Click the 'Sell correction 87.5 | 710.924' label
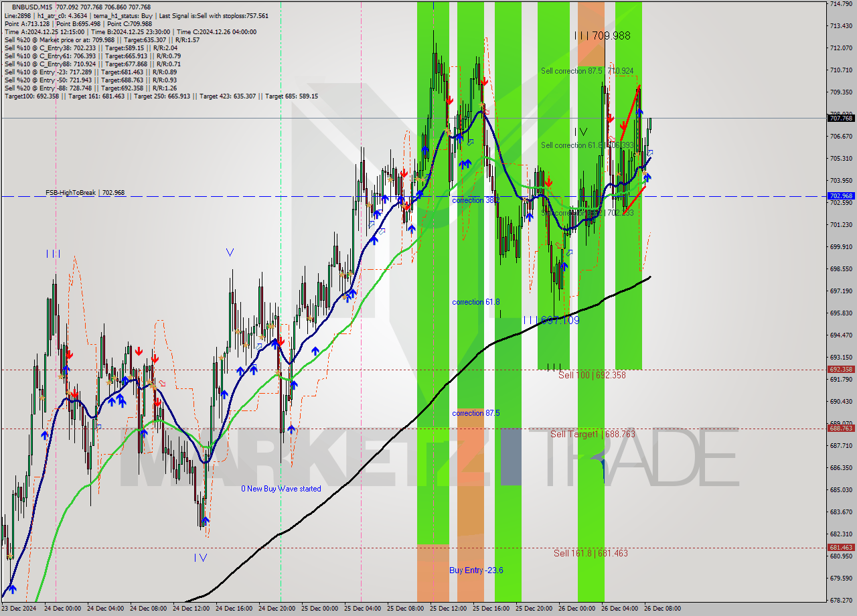The width and height of the screenshot is (857, 616). click(587, 70)
